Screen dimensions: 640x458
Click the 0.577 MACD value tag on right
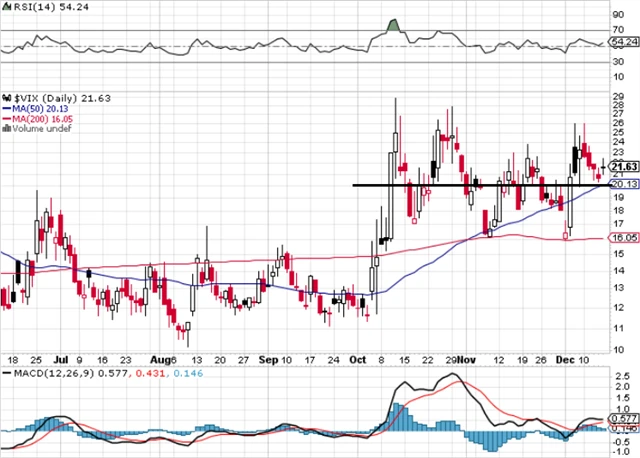tap(623, 419)
